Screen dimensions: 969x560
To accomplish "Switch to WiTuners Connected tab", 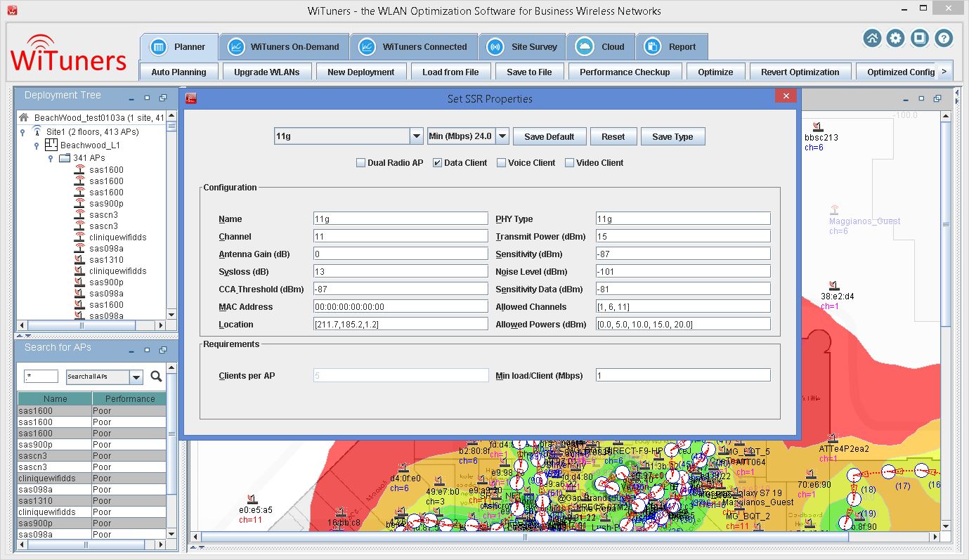I will (414, 47).
